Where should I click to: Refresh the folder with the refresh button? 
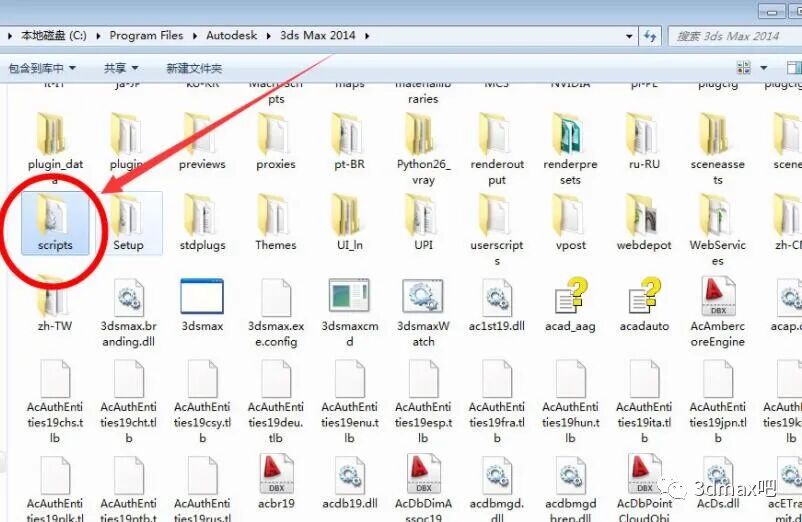[x=650, y=36]
